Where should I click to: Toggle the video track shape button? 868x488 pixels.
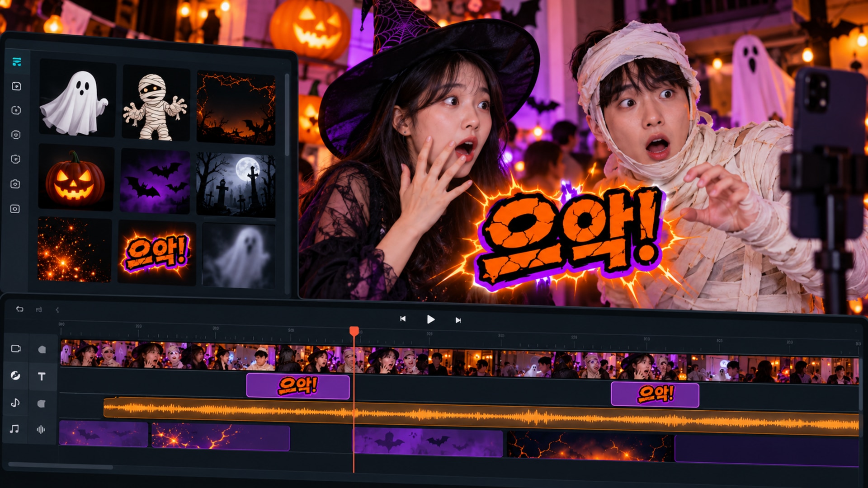tap(42, 349)
